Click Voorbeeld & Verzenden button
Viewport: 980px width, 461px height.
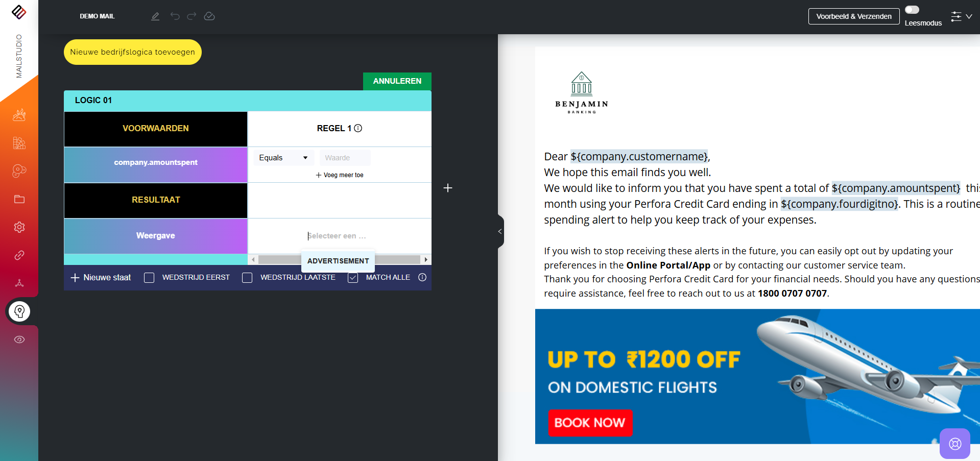point(854,16)
